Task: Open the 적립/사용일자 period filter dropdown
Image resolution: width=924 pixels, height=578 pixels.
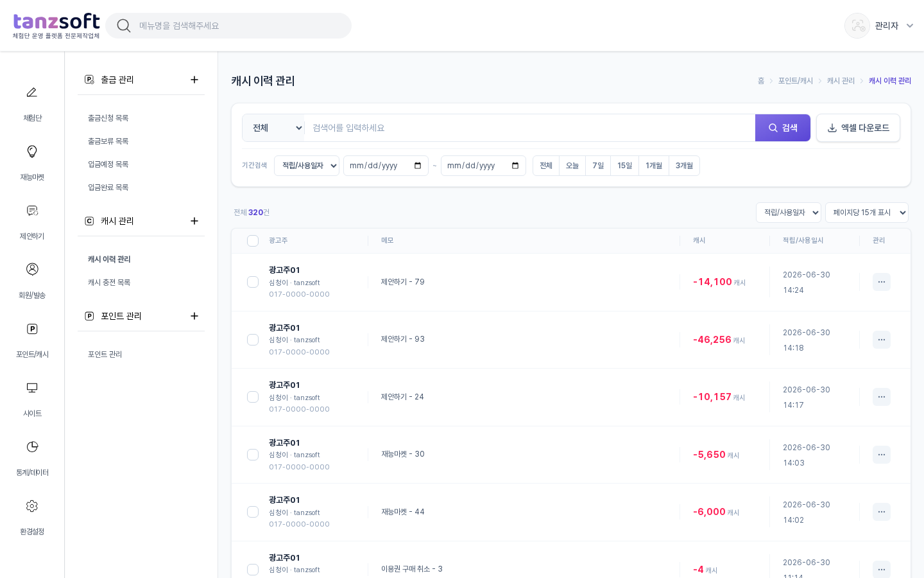Action: 307,166
